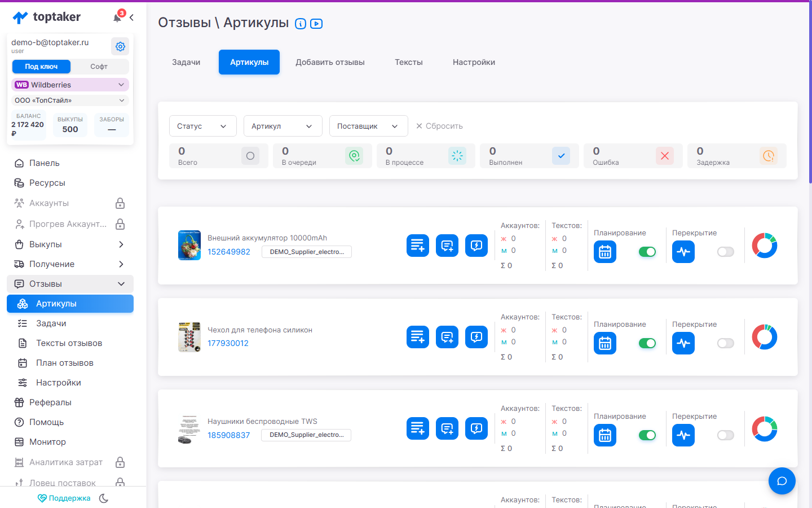Switch to Тексты tab
The height and width of the screenshot is (508, 812).
409,62
